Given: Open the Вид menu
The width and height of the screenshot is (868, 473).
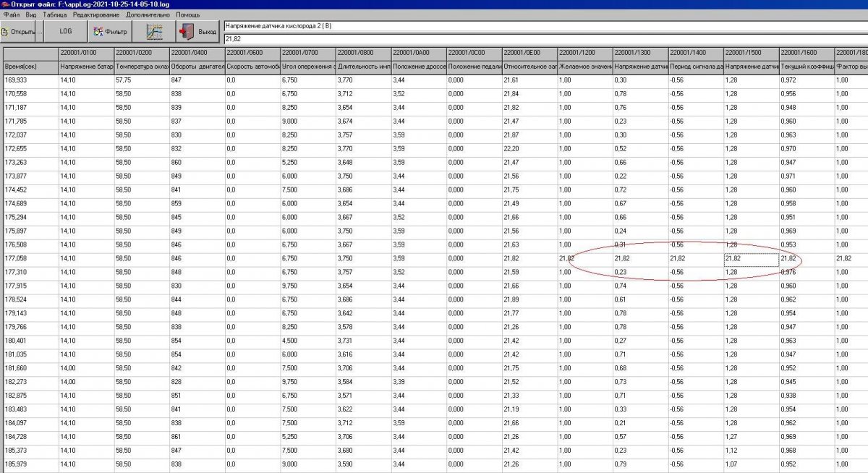Looking at the screenshot, I should (31, 14).
